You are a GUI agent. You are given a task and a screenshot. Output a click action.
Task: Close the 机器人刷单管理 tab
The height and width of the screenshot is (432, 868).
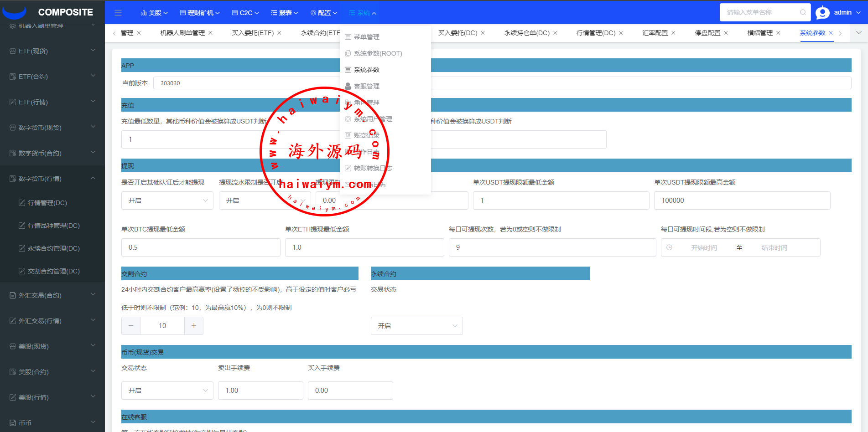click(x=210, y=33)
